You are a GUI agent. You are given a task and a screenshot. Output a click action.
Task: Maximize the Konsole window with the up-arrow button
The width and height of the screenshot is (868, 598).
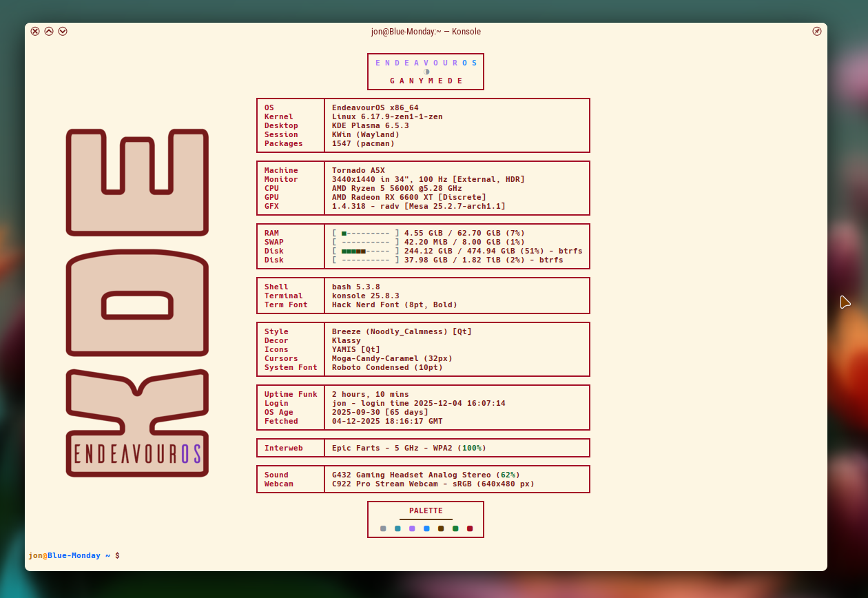point(49,31)
